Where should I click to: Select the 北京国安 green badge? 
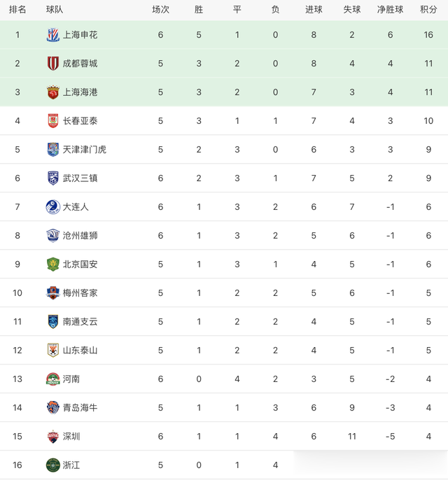pos(53,264)
